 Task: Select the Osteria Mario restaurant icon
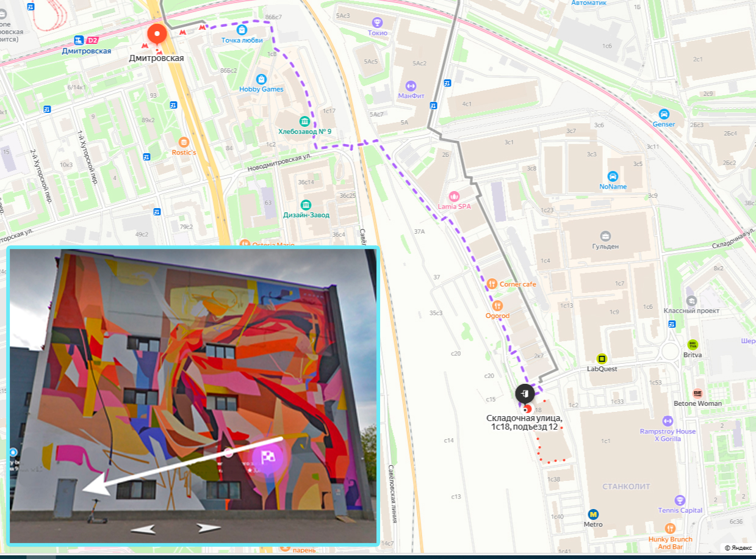(x=245, y=244)
